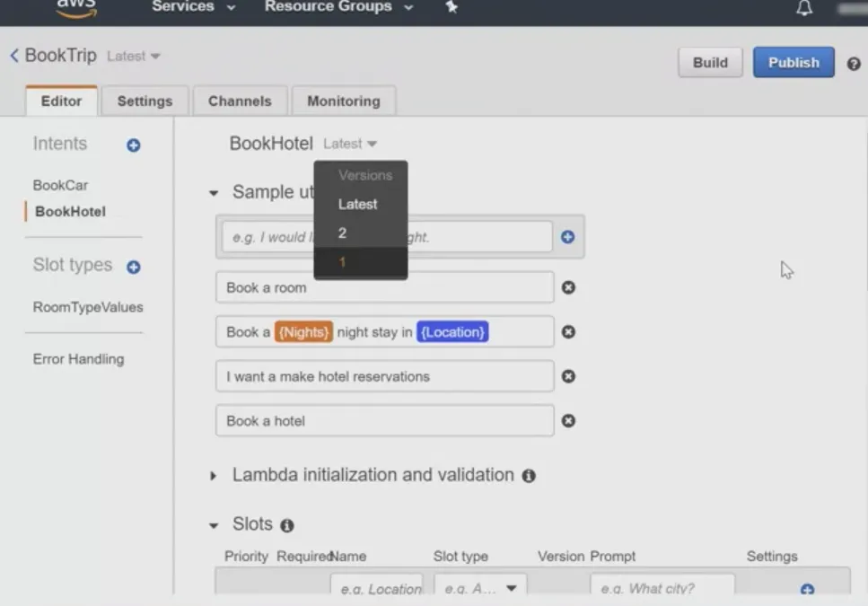Add the typed sample utterance with the plus icon
Image resolution: width=868 pixels, height=606 pixels.
click(566, 236)
